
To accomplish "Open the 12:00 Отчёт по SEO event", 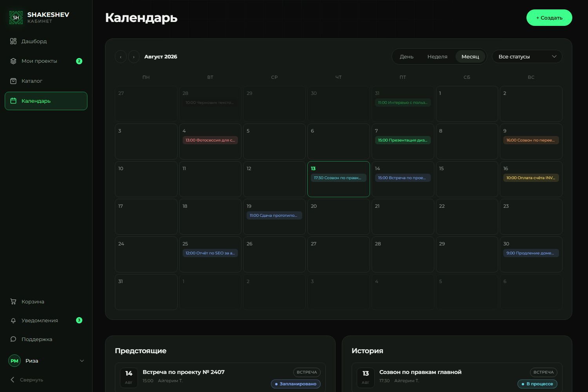I will 210,253.
